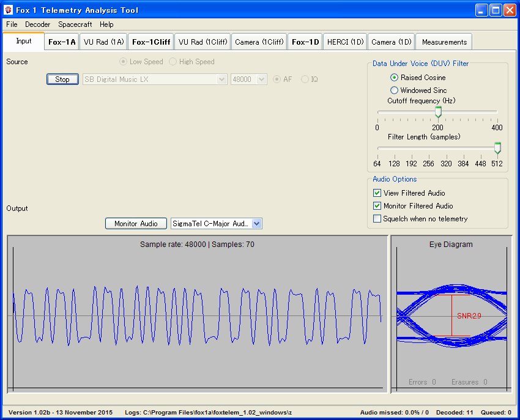Image resolution: width=520 pixels, height=420 pixels.
Task: Open the Camera (1Cliff) tab
Action: (259, 42)
